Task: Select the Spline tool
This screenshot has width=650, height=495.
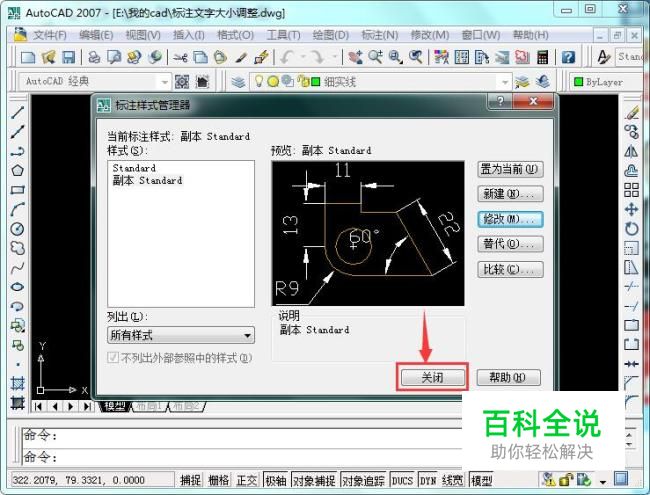Action: (17, 267)
